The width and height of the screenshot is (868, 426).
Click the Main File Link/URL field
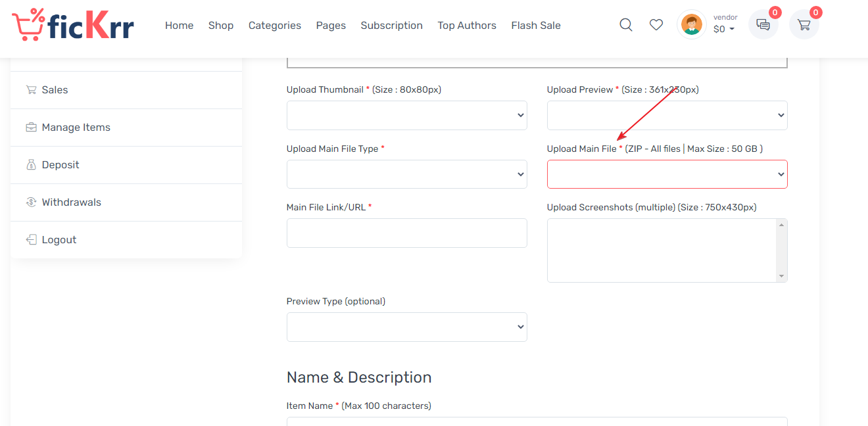click(x=406, y=233)
